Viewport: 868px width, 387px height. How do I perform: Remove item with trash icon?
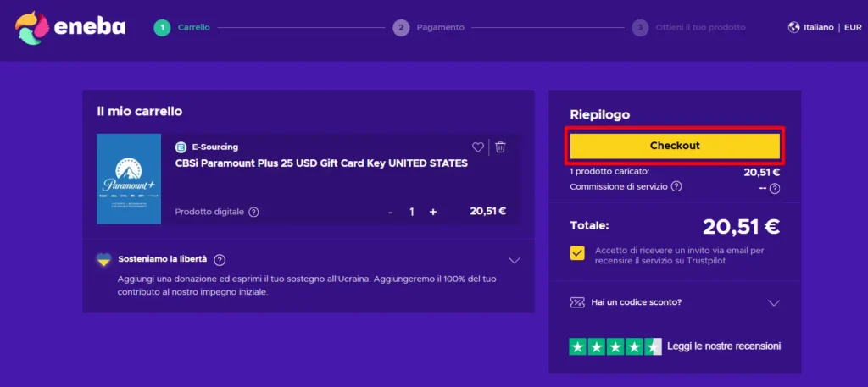pyautogui.click(x=500, y=147)
